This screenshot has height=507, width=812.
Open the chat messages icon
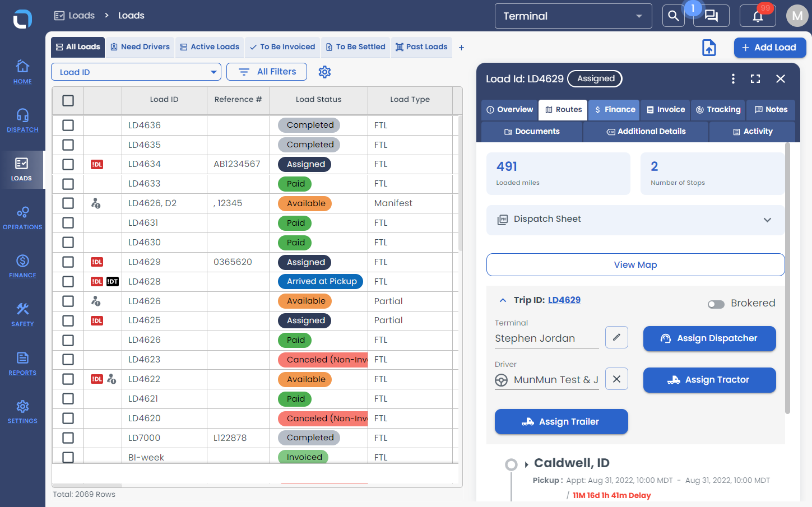tap(711, 16)
